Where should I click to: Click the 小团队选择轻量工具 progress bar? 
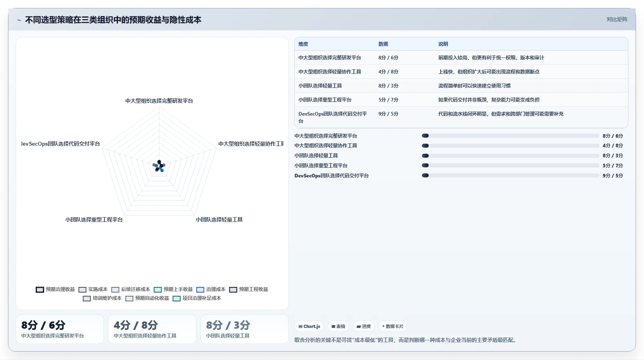pos(510,156)
